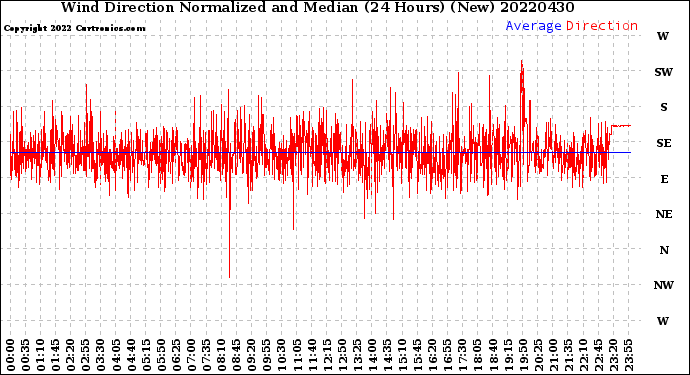
Task: Click the 23:55 time axis label
Action: tap(628, 355)
